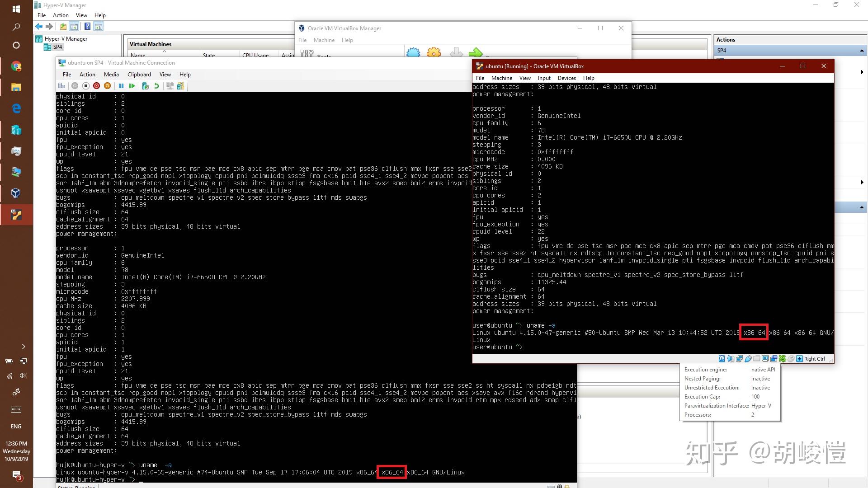The height and width of the screenshot is (488, 868).
Task: Click the green Revert arrow in VM Connection toolbar
Action: [x=156, y=86]
